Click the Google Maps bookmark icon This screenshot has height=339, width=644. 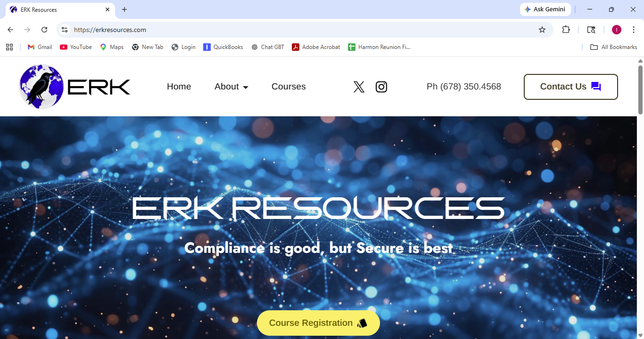point(103,47)
